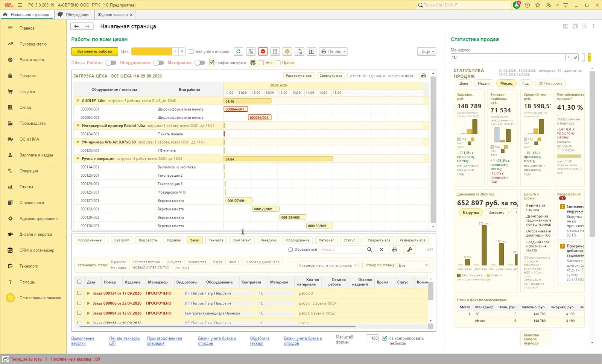Open the history clock icon
Screen dimensions: 602x364
pos(528,5)
